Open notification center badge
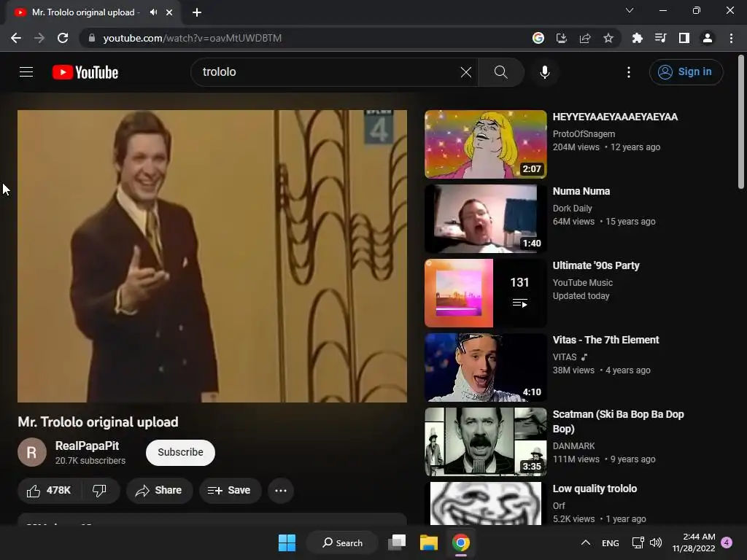This screenshot has height=560, width=747. pyautogui.click(x=727, y=542)
